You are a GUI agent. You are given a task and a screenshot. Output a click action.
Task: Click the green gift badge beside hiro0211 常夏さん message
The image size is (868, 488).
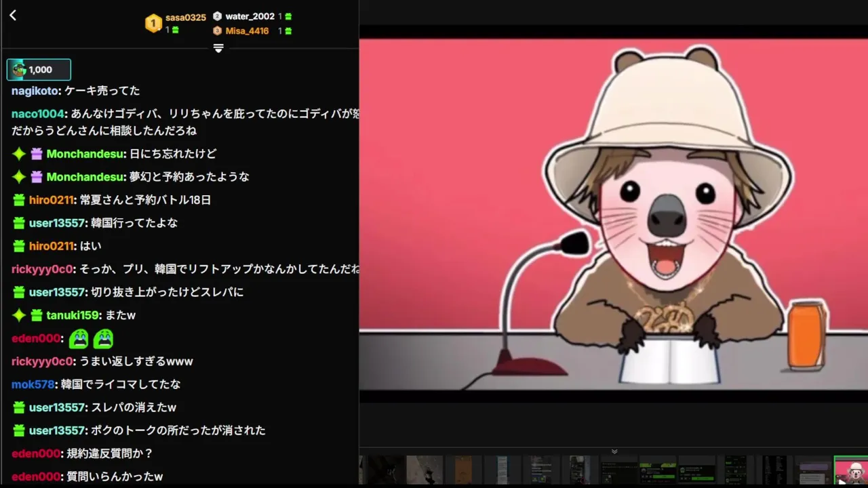(19, 201)
